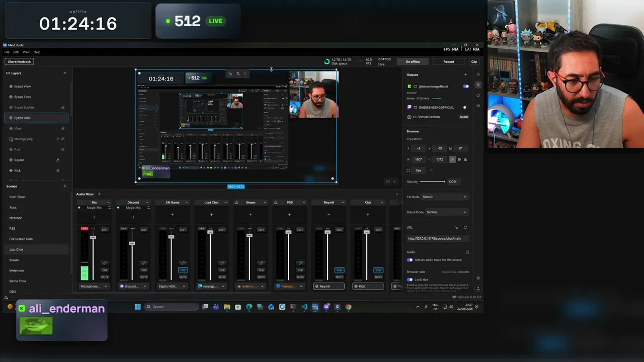Add an audio track in Audio Mixer header
Viewport: 644px width, 362px height.
[x=99, y=194]
